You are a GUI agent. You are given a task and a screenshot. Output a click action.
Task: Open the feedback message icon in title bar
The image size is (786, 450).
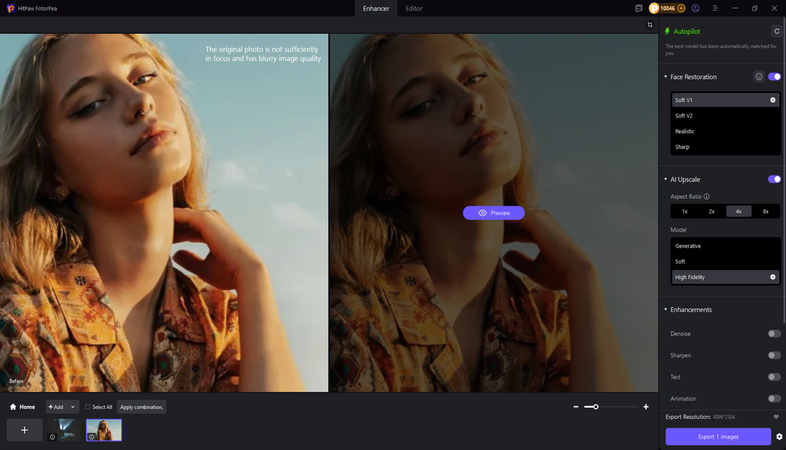pos(638,8)
